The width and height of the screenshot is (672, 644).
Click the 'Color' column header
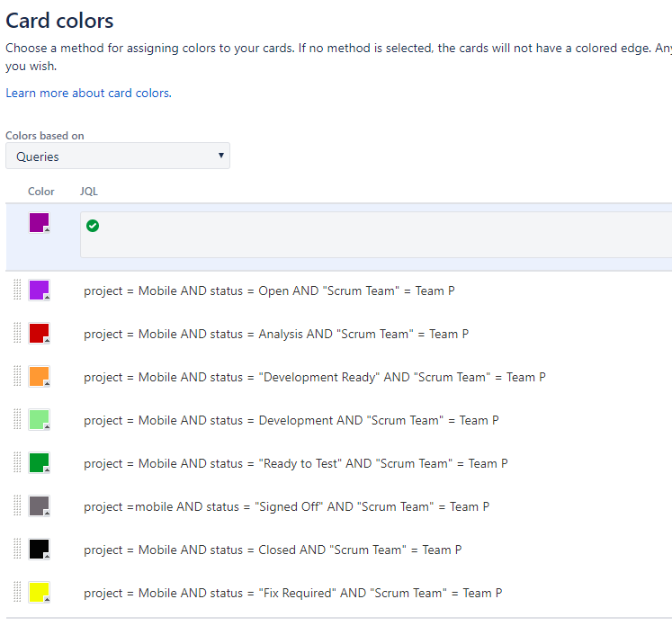pos(41,192)
